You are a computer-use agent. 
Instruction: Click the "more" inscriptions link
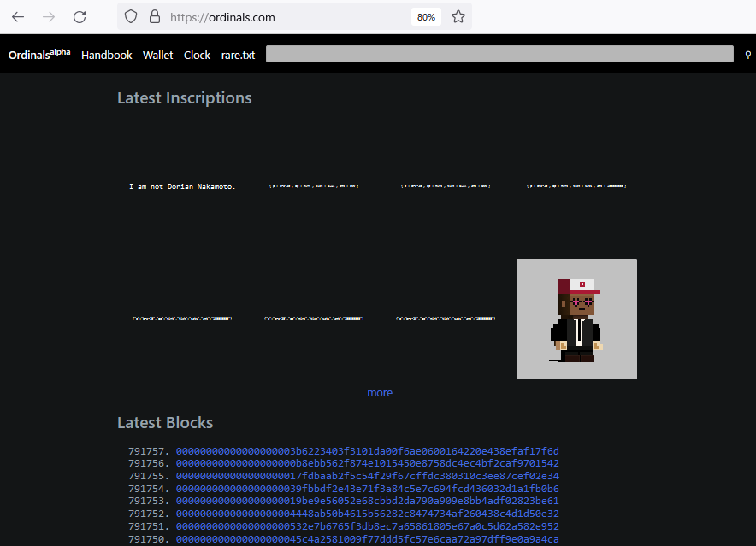click(380, 393)
